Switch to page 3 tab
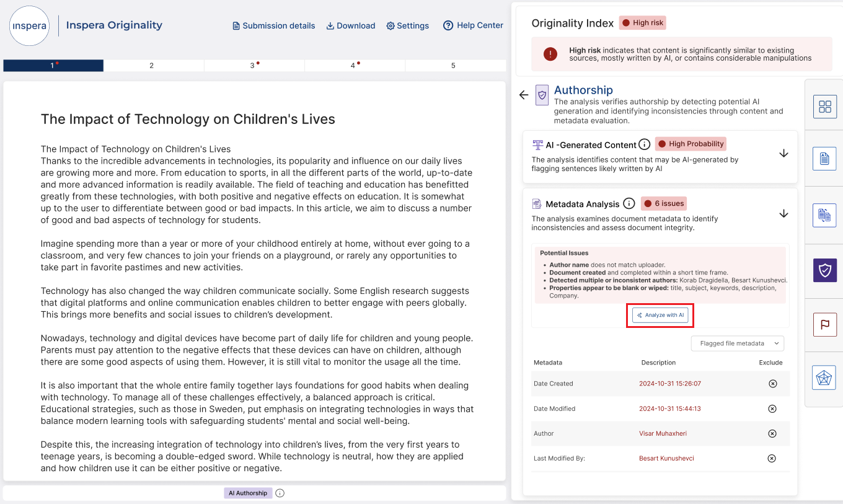Screen dimensions: 843x504 [x=254, y=65]
